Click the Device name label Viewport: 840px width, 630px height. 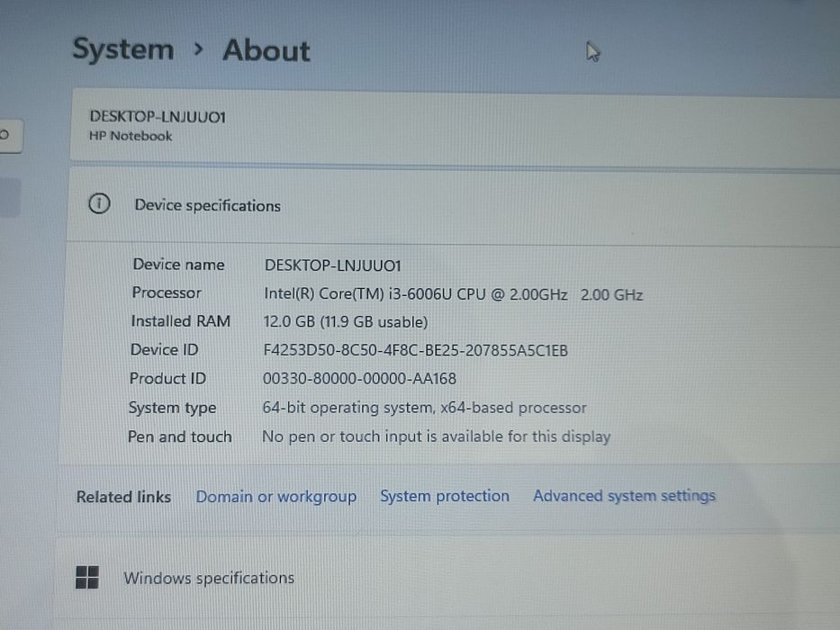pos(178,265)
